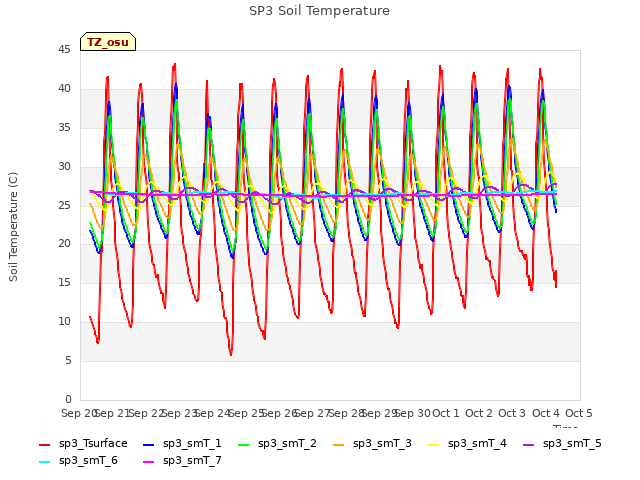Image resolution: width=640 pixels, height=480 pixels.
Task: Click the Soil Temperature (C) axis label
Action: (x=13, y=227)
